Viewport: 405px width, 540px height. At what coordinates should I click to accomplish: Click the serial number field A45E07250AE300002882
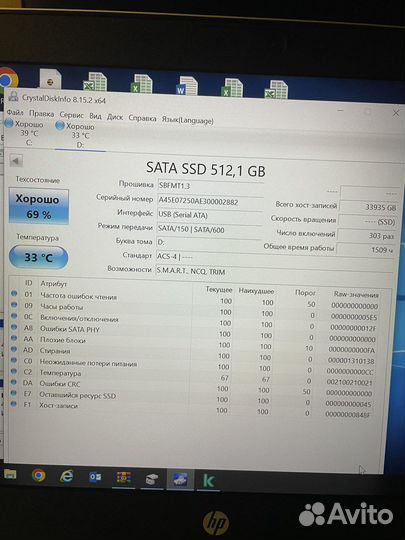click(210, 202)
